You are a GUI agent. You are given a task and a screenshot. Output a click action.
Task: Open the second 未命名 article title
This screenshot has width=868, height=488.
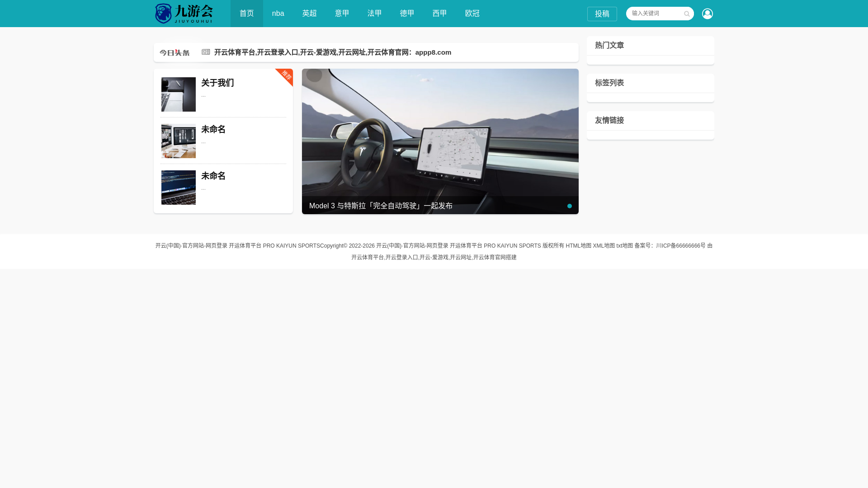213,176
